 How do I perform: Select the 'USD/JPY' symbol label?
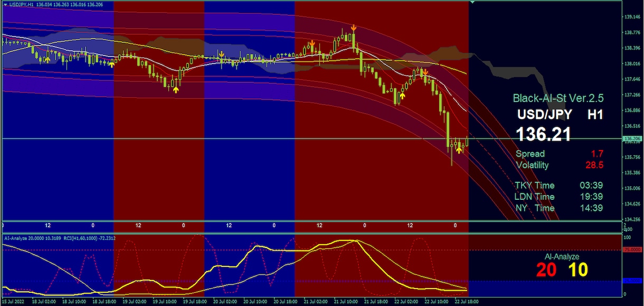click(545, 115)
